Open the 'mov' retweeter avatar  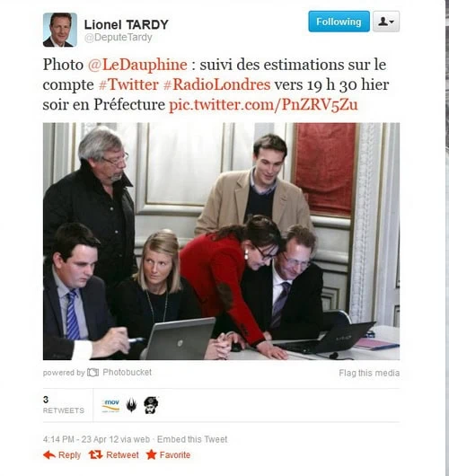[110, 405]
